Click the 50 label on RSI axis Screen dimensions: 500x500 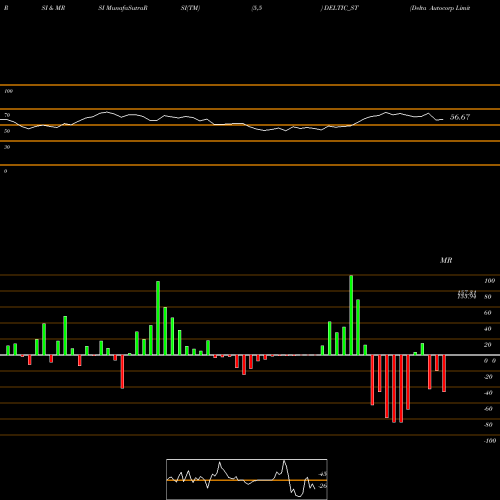coord(7,131)
